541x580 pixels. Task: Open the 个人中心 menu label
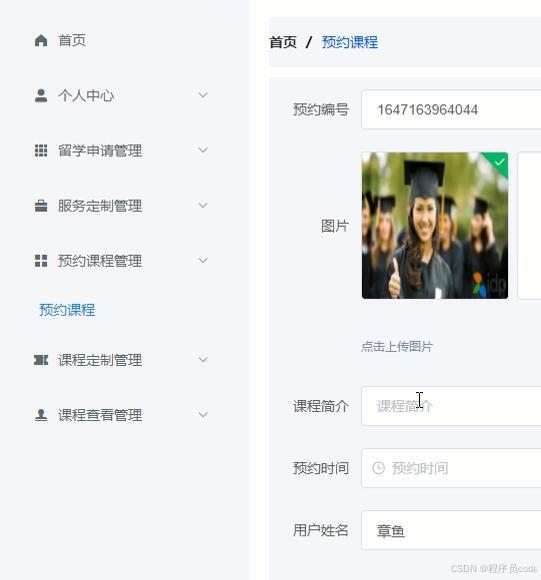(x=86, y=95)
